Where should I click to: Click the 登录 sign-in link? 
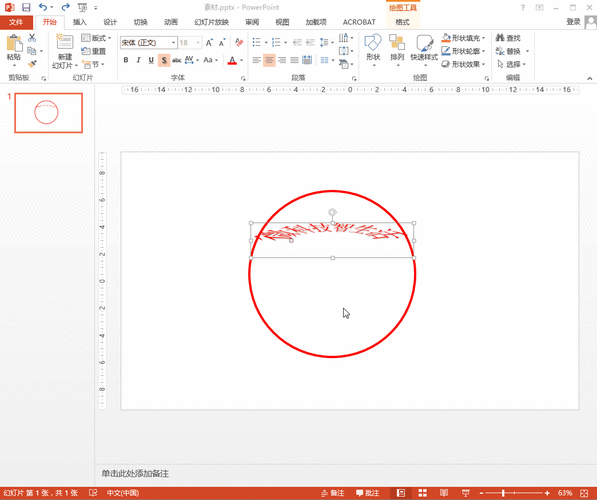tap(573, 22)
